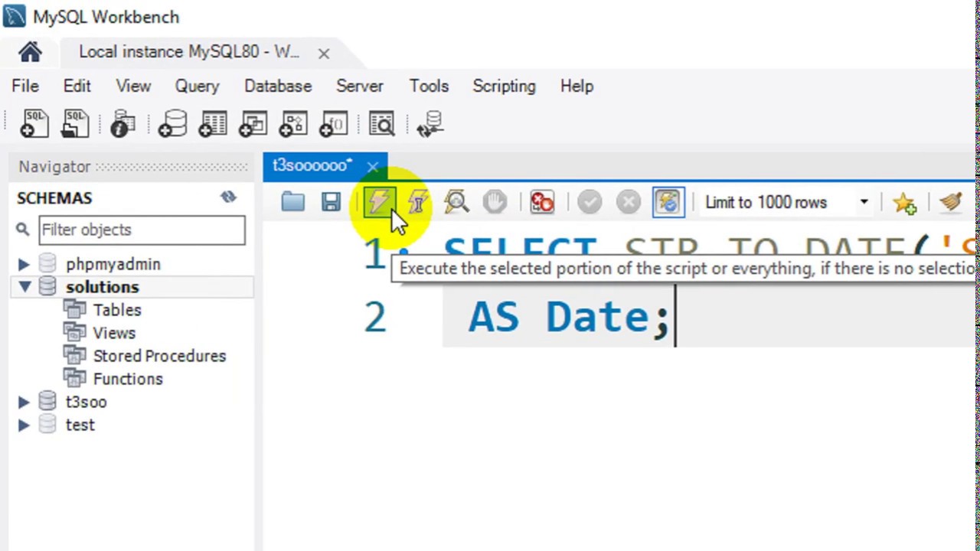Image resolution: width=980 pixels, height=551 pixels.
Task: Go to the Workbench home screen icon
Action: tap(31, 52)
